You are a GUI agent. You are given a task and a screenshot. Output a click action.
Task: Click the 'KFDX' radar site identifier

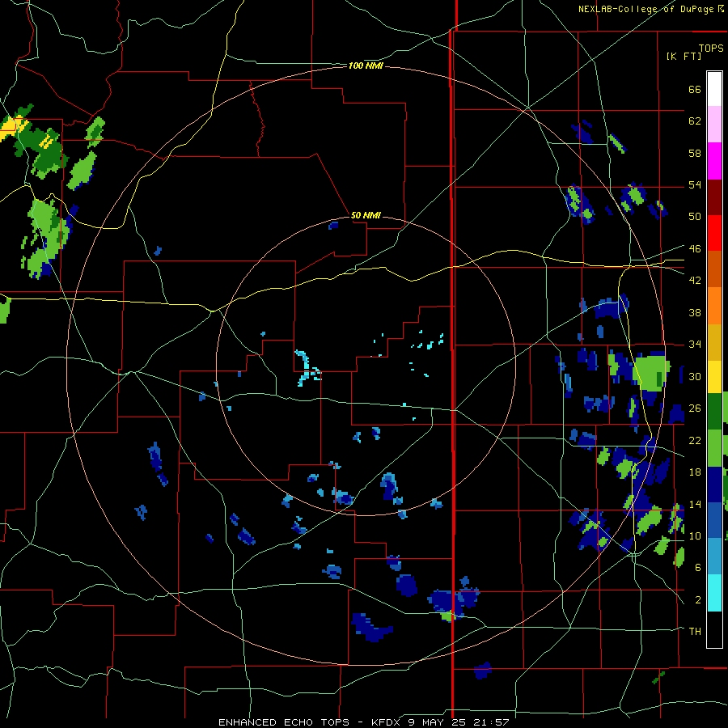[x=385, y=722]
